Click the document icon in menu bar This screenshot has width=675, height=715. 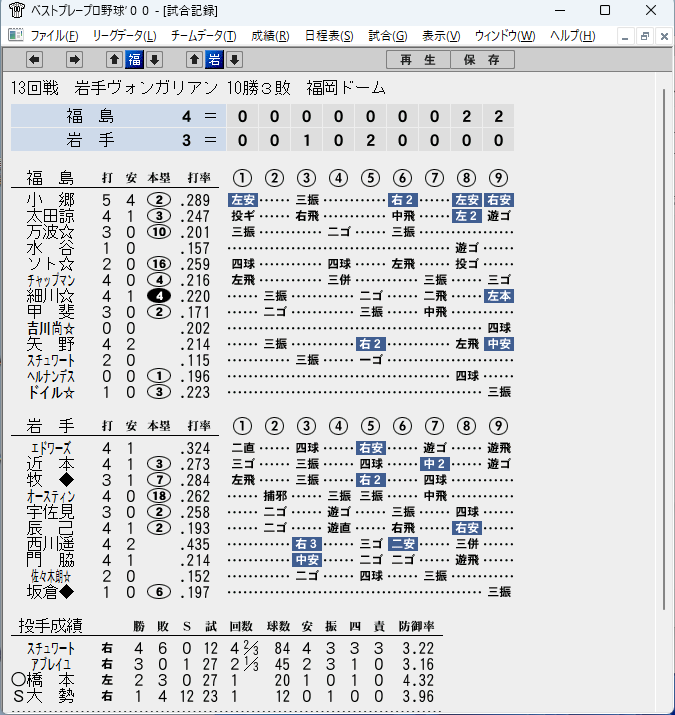point(16,35)
